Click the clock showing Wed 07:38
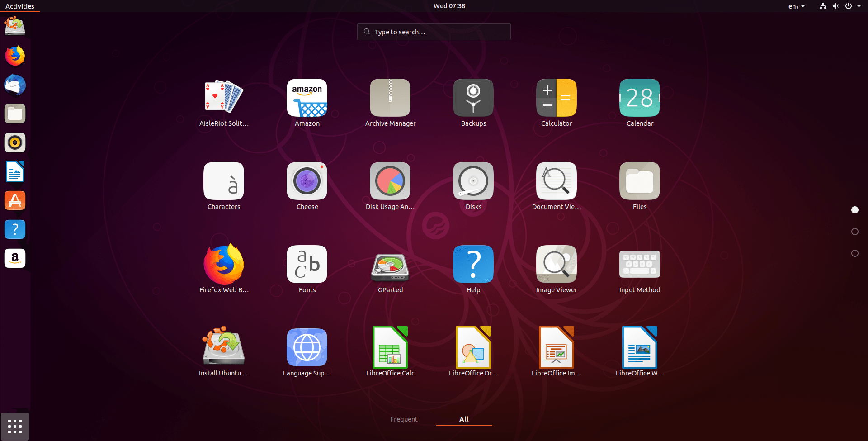The height and width of the screenshot is (441, 868). click(x=449, y=6)
